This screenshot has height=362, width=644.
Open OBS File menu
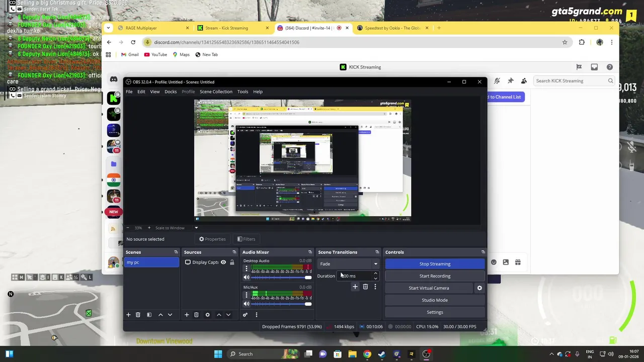[x=129, y=92]
